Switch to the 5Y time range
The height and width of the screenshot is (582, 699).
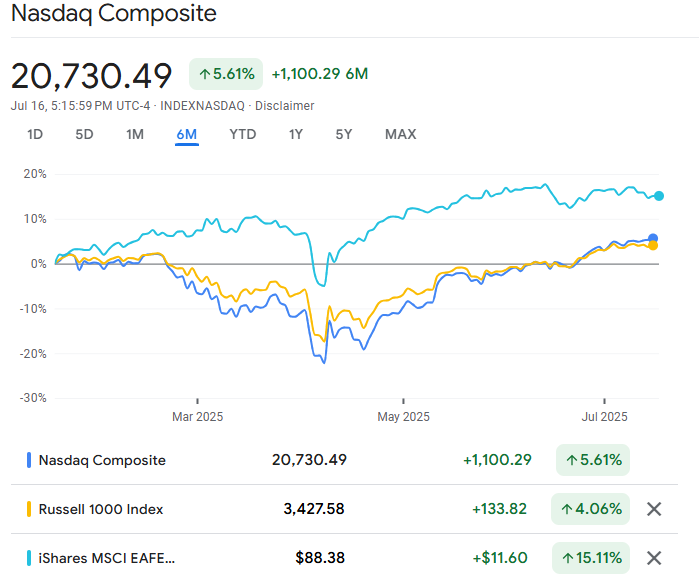(344, 134)
